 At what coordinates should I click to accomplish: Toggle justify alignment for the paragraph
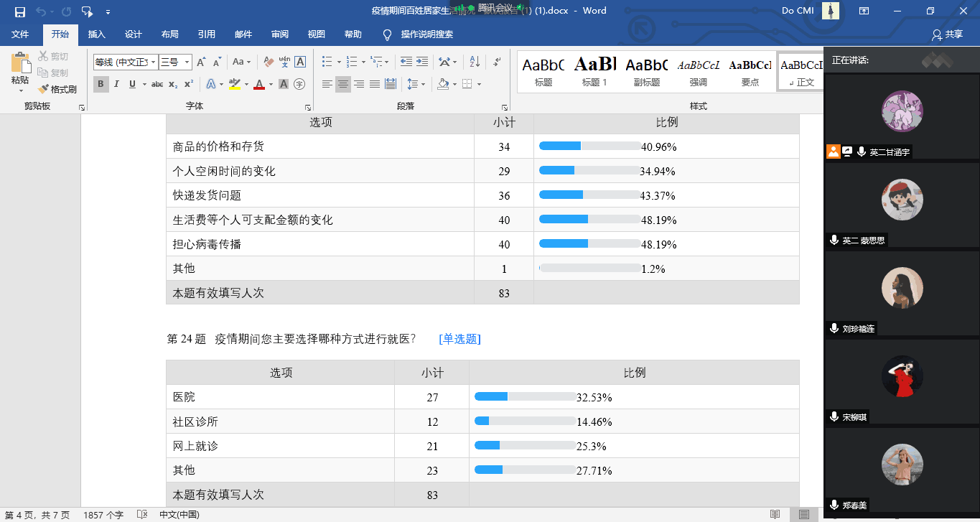coord(375,84)
